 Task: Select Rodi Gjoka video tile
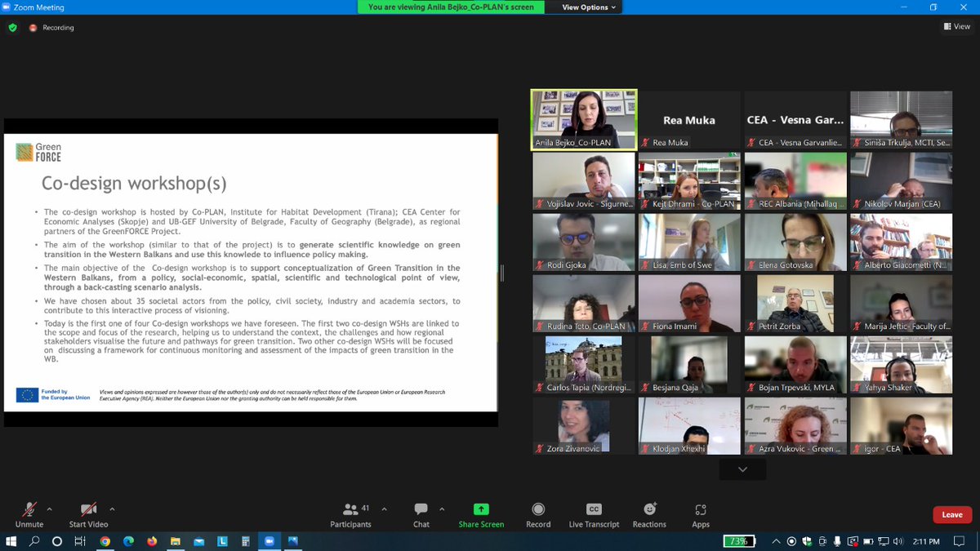point(584,242)
